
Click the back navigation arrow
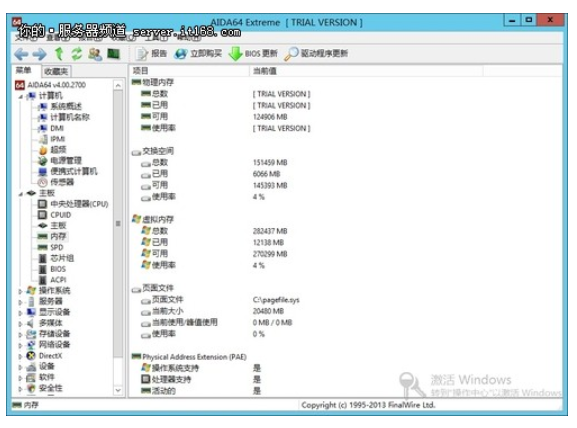pos(21,54)
